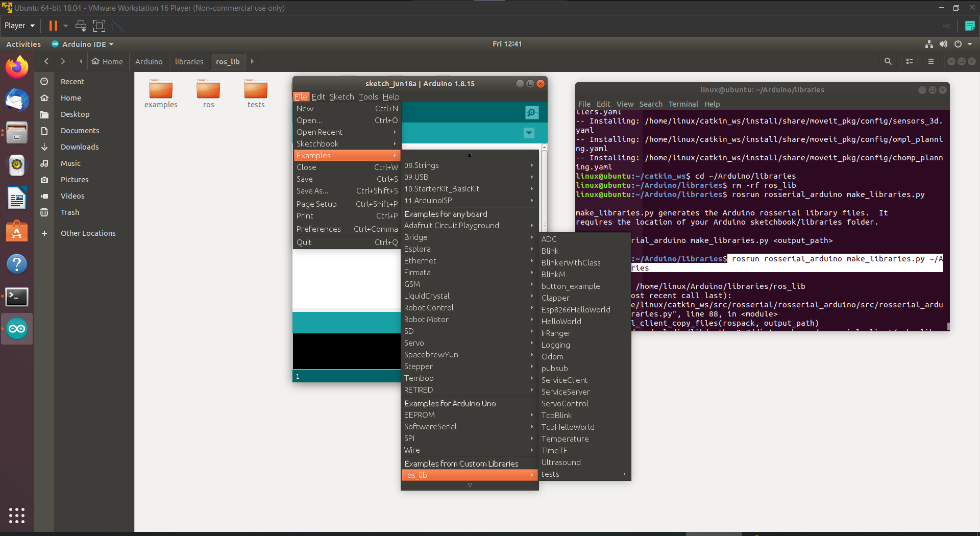Expand the Open Recent submenu
The image size is (980, 536).
click(320, 132)
